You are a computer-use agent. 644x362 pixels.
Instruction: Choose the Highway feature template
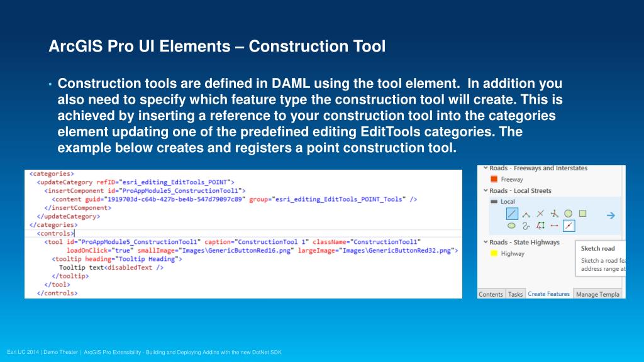point(513,254)
